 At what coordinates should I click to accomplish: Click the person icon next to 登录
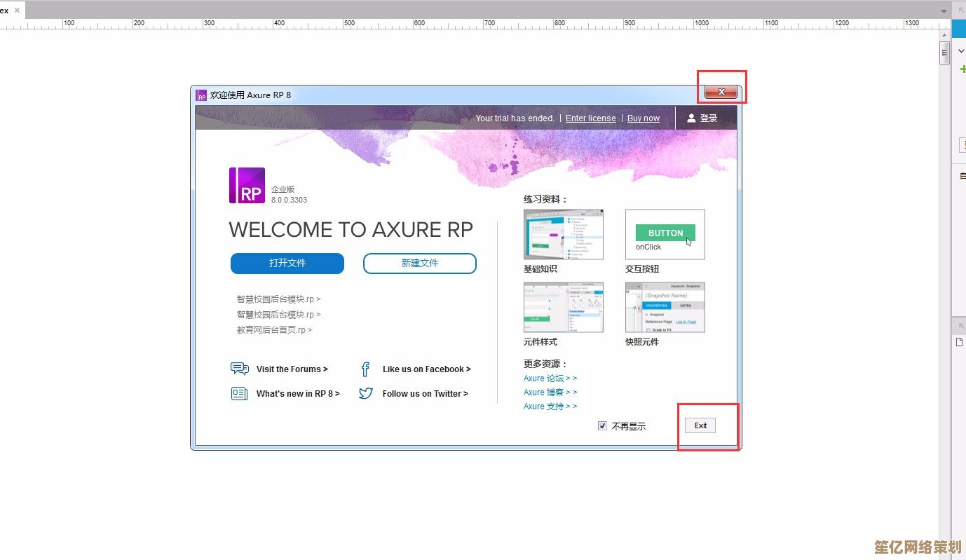pos(691,118)
